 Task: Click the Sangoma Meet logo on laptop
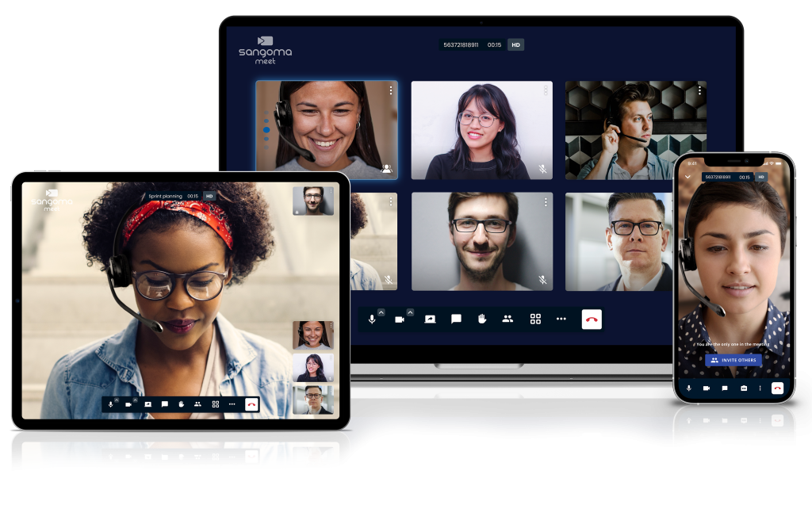click(265, 49)
